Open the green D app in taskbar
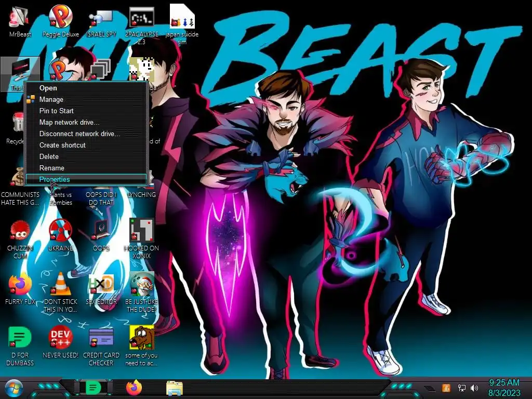This screenshot has height=399, width=532. tap(93, 388)
